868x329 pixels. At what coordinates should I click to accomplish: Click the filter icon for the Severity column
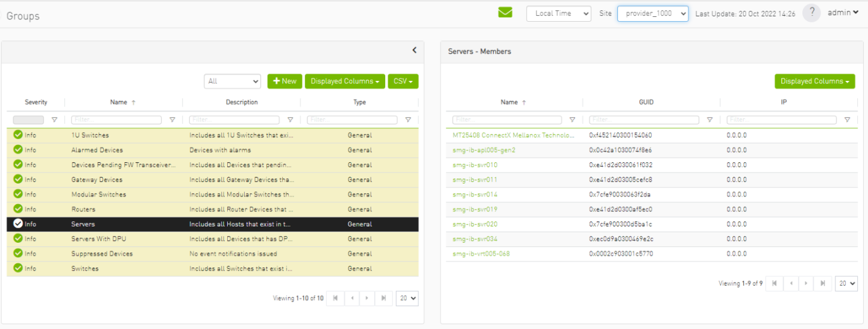[55, 120]
